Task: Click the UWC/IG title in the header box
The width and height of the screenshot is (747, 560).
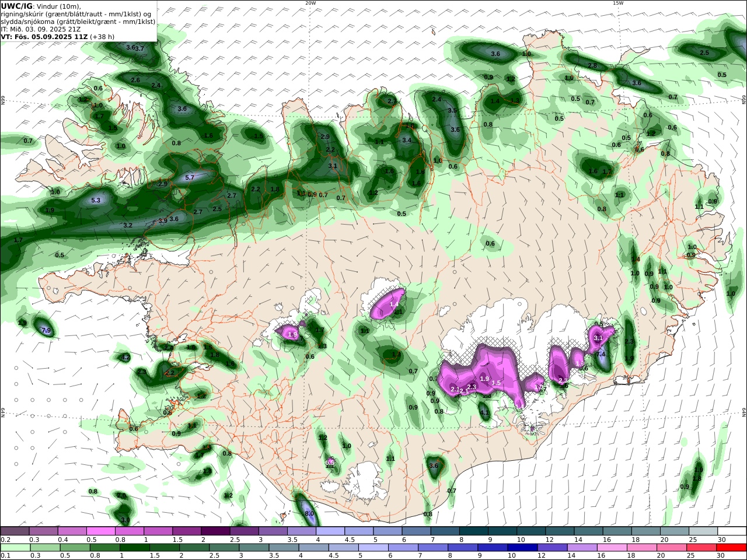Action: [16, 6]
